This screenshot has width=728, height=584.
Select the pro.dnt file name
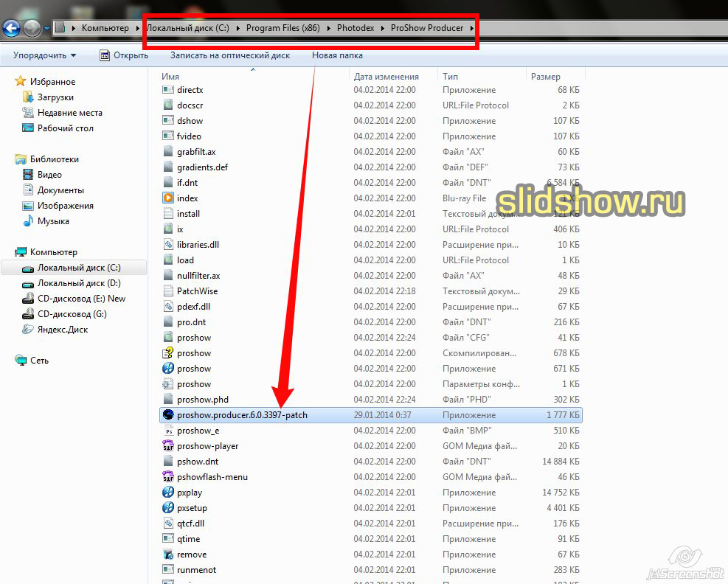(191, 322)
